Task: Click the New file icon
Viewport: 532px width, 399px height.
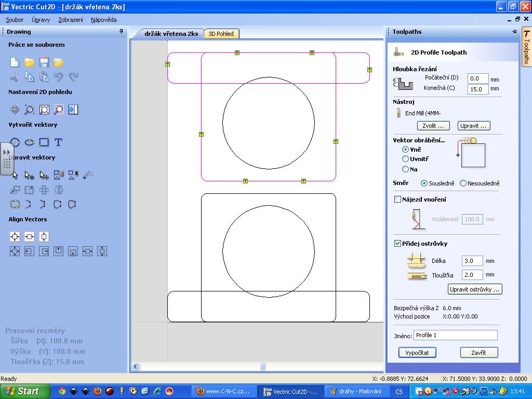Action: pyautogui.click(x=15, y=63)
